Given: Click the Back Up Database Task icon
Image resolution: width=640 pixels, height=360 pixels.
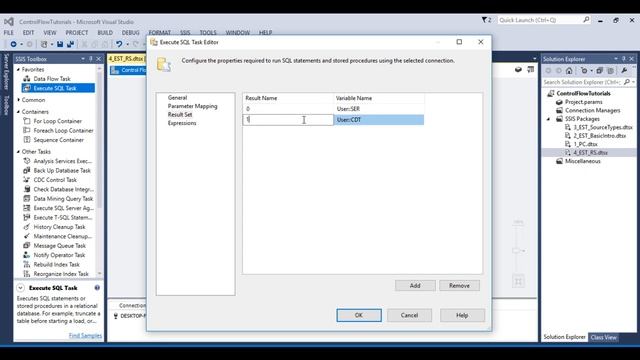Looking at the screenshot, I should pos(27,170).
